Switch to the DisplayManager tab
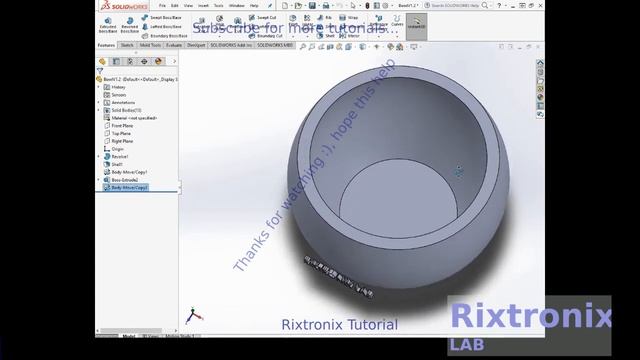The image size is (640, 360). click(158, 61)
